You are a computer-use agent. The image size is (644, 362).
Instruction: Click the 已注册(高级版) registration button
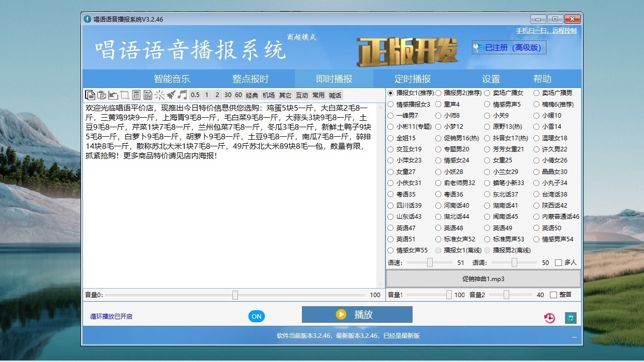508,47
